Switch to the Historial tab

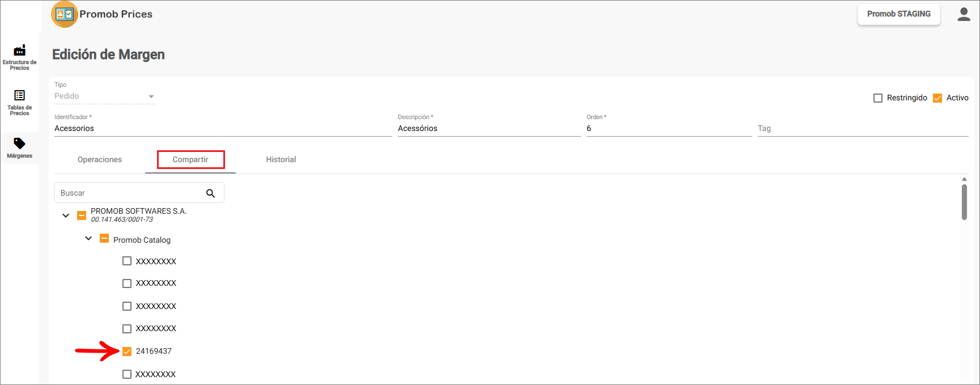click(x=281, y=159)
